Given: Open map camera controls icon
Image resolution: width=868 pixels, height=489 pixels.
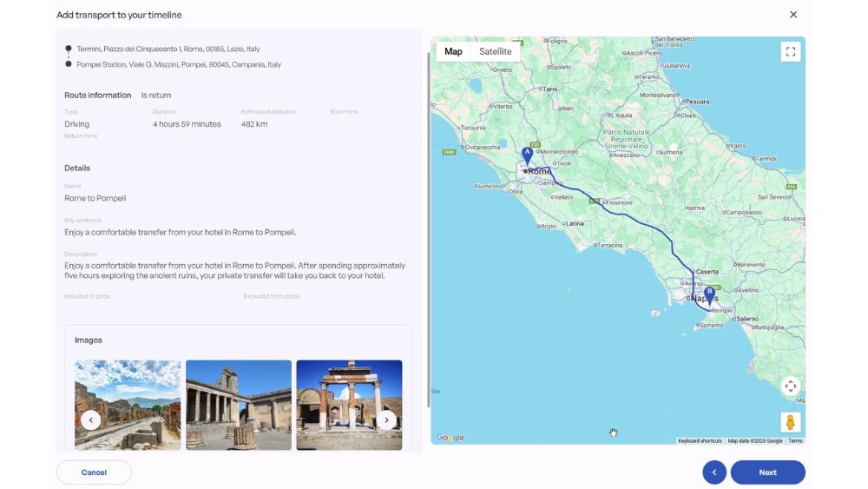Looking at the screenshot, I should (x=790, y=387).
